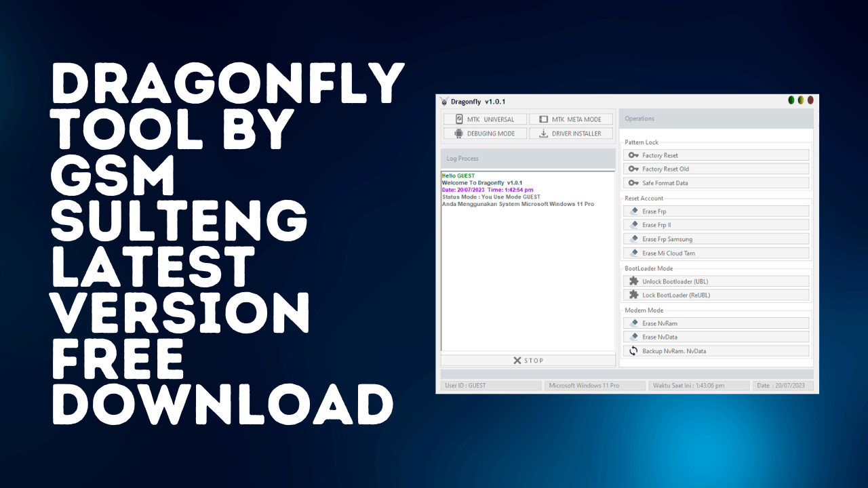This screenshot has width=868, height=488.
Task: Click Erase Mi Cloud Tam
Action: point(716,253)
